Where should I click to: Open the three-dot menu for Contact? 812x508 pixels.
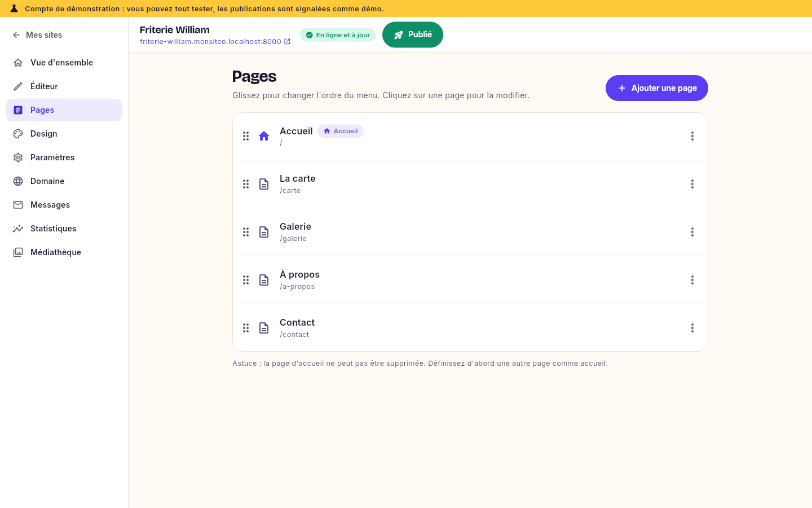pyautogui.click(x=692, y=328)
